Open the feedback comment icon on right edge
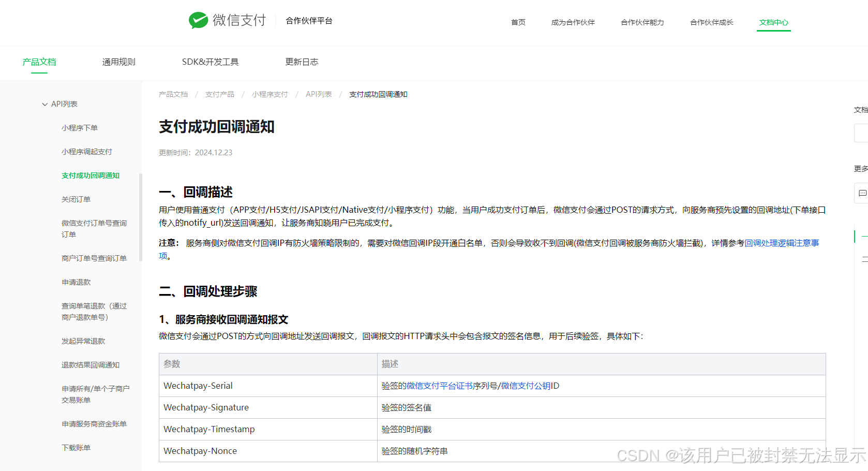The height and width of the screenshot is (471, 868). point(862,193)
